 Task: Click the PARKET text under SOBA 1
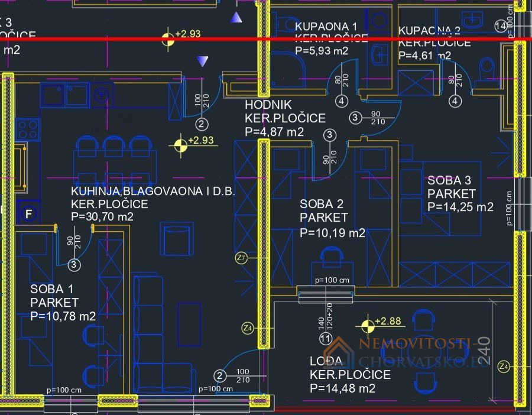[x=54, y=303]
